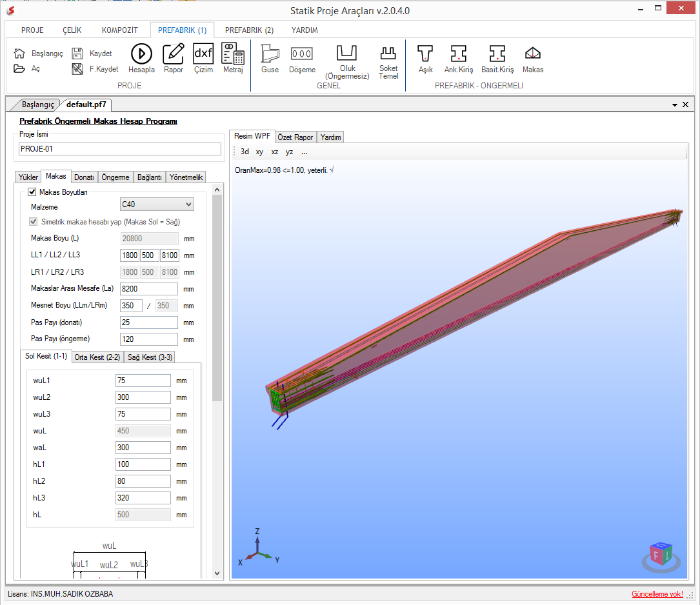Save project with Kaydet icon

pyautogui.click(x=77, y=54)
